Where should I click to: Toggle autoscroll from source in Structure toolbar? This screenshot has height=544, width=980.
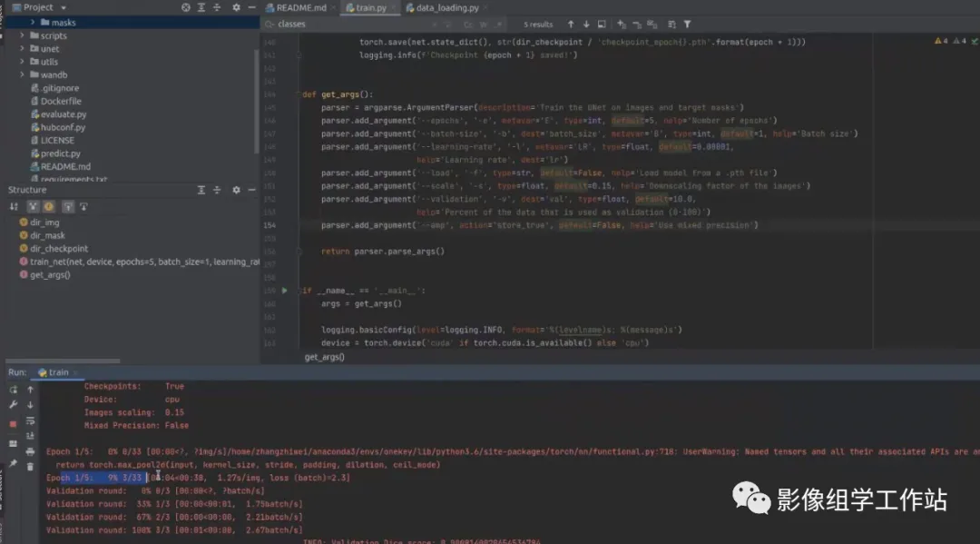click(x=83, y=206)
